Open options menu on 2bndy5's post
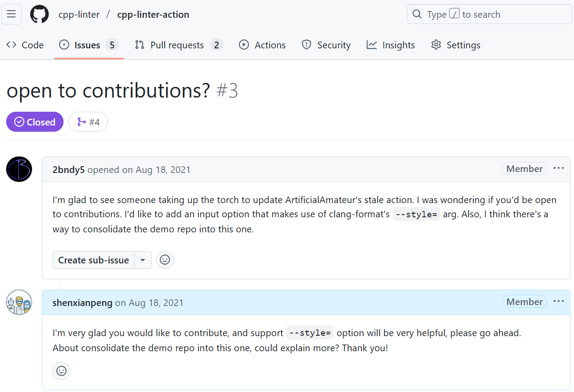The image size is (574, 392). [558, 169]
